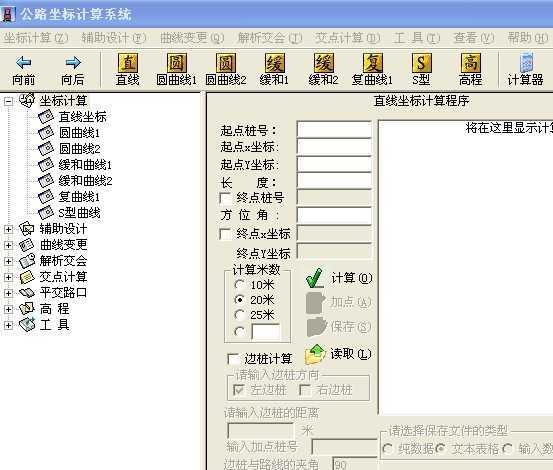
Task: Select the 缓和1 toolbar tool
Action: pos(274,69)
